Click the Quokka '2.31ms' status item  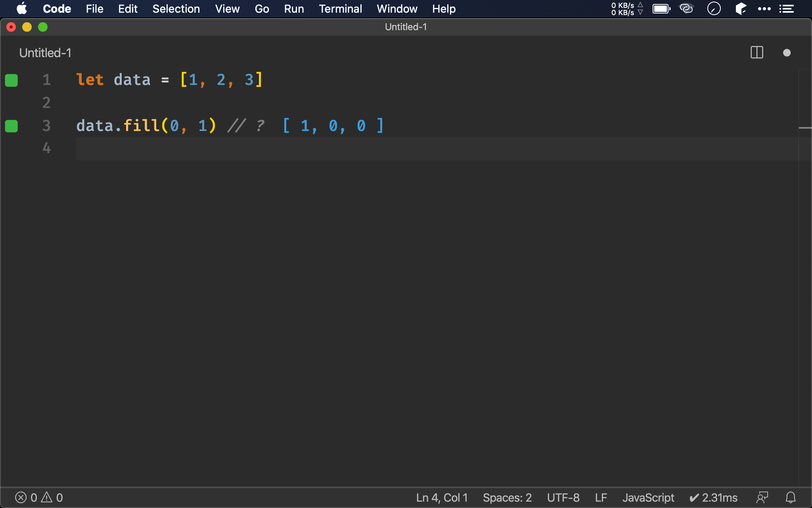pyautogui.click(x=713, y=498)
